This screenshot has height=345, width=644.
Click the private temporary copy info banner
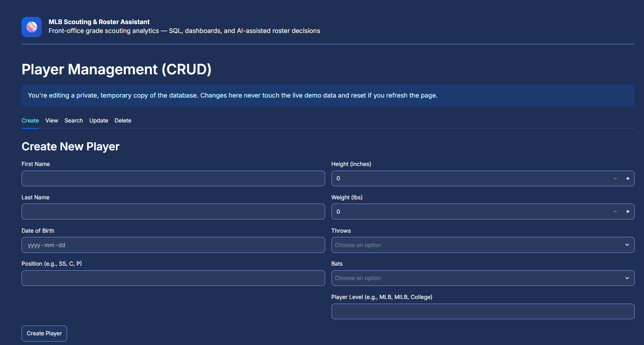coord(328,95)
